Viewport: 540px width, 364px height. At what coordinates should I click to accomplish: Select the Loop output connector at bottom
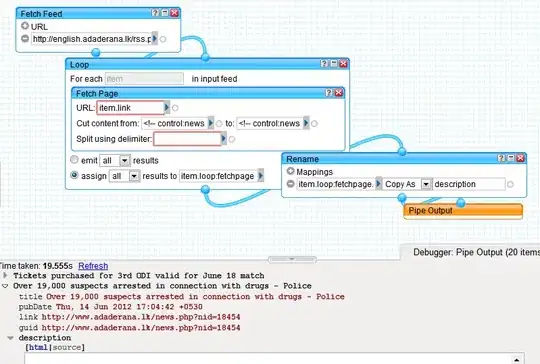pos(205,189)
